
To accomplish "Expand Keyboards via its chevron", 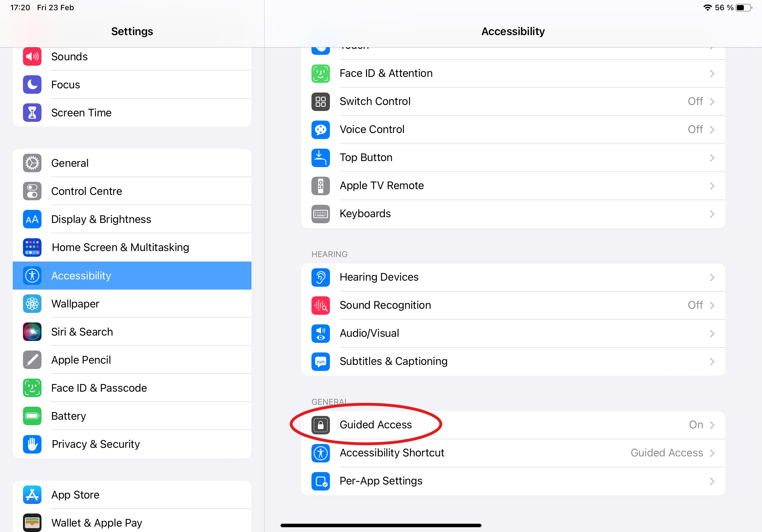I will [x=712, y=214].
